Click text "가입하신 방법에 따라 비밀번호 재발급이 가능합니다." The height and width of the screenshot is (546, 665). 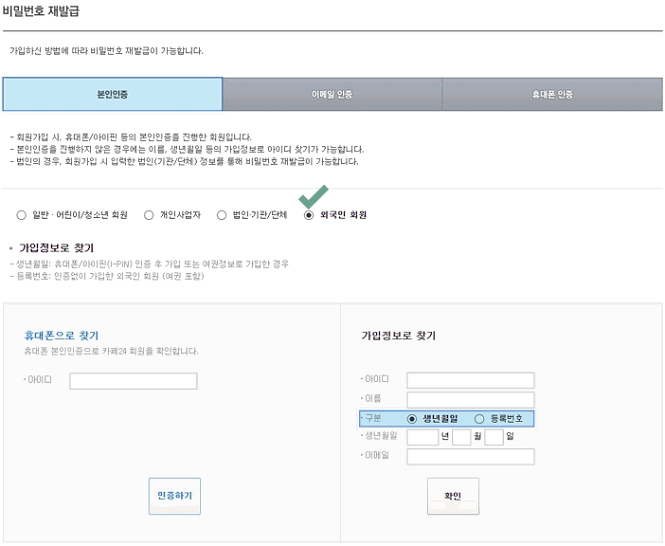click(106, 51)
